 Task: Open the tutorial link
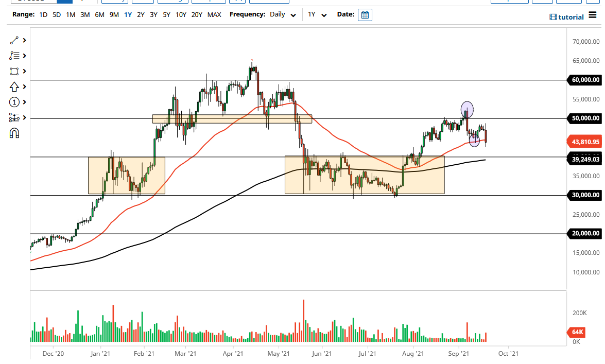(x=566, y=17)
